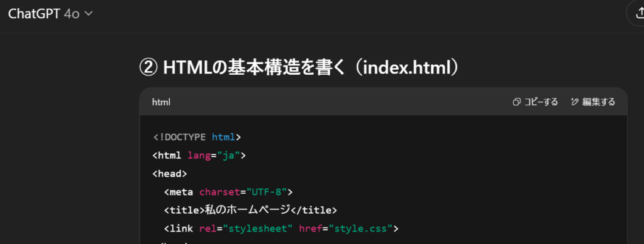Click the pencil edit icon in code header
644x244 pixels.
click(x=575, y=102)
